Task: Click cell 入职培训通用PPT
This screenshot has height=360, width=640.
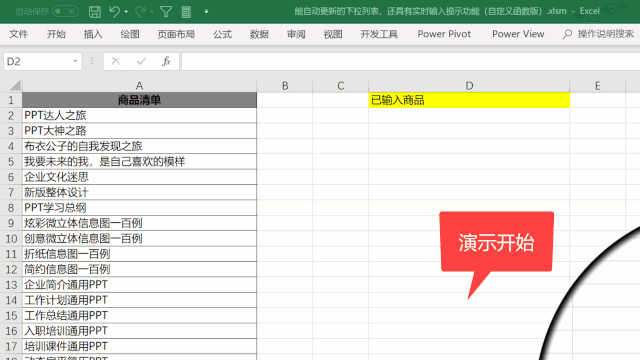Action: (x=139, y=331)
